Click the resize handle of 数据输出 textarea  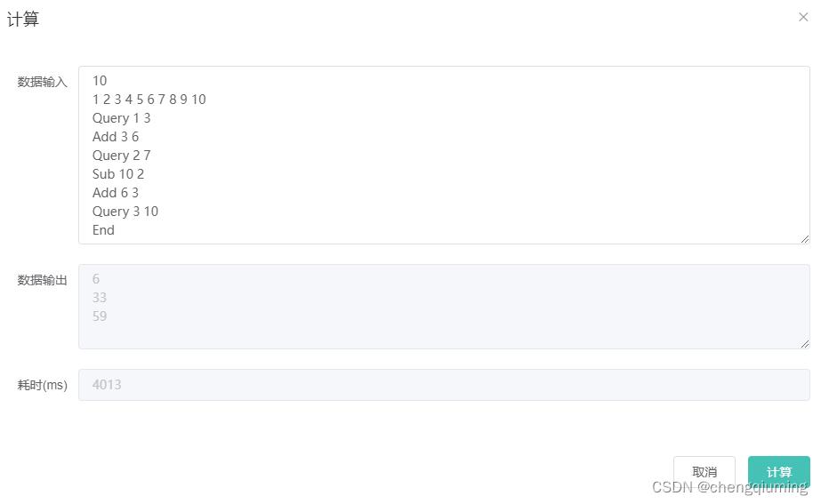tap(805, 344)
